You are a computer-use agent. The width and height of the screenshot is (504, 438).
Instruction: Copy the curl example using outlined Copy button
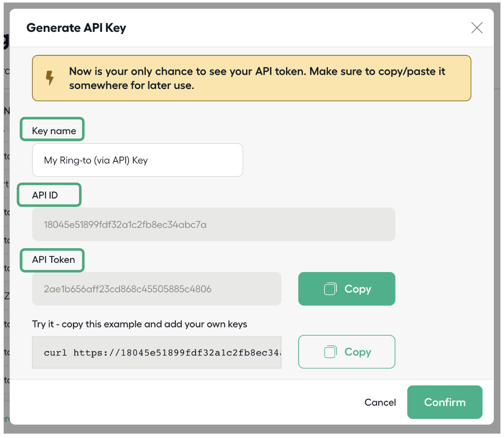point(347,352)
